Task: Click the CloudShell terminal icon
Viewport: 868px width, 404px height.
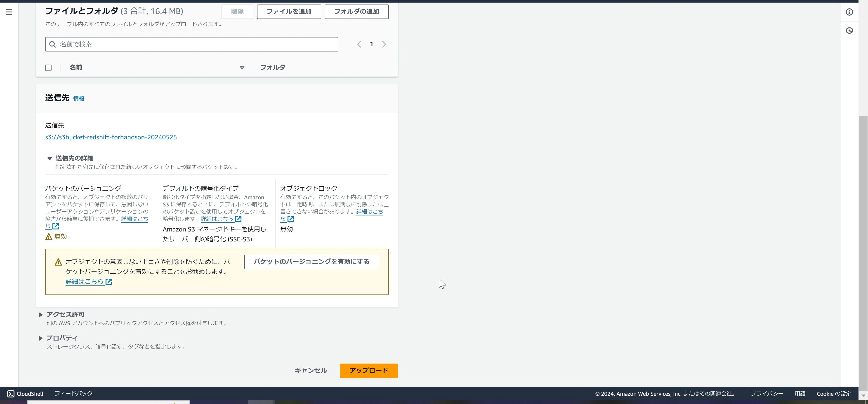Action: (x=11, y=394)
